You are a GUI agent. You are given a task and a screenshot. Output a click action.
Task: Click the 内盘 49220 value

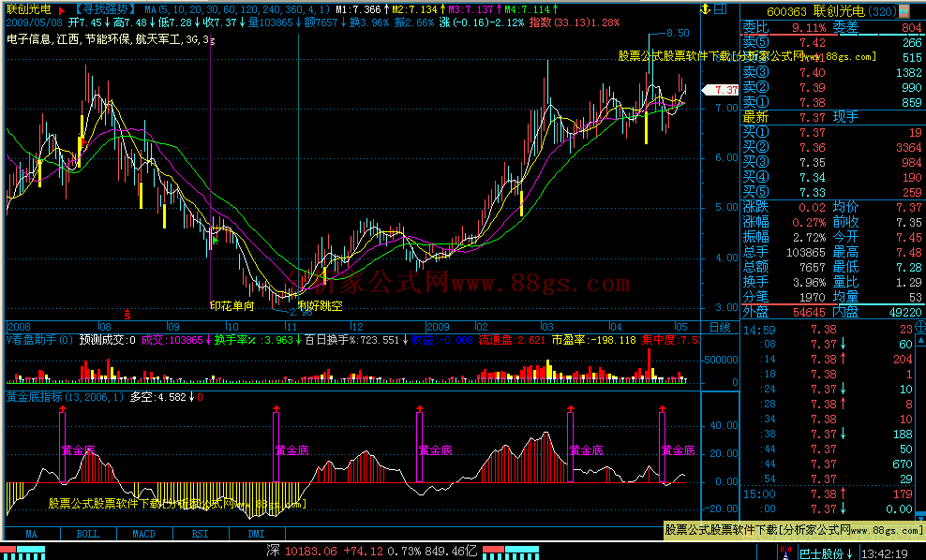coord(904,312)
